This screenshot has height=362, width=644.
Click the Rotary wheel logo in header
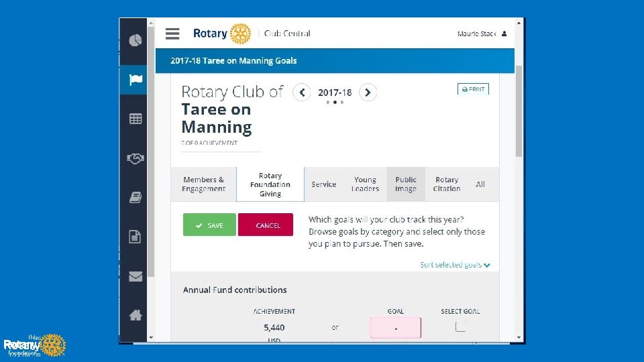pos(240,34)
